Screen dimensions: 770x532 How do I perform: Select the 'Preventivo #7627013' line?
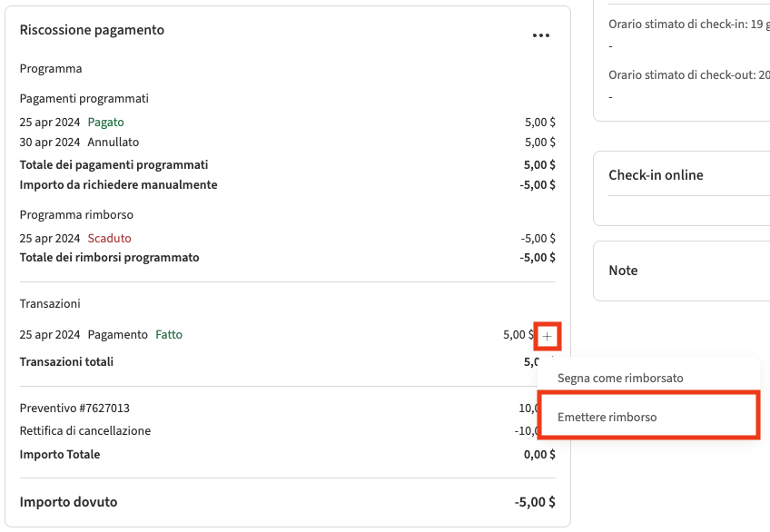(81, 409)
